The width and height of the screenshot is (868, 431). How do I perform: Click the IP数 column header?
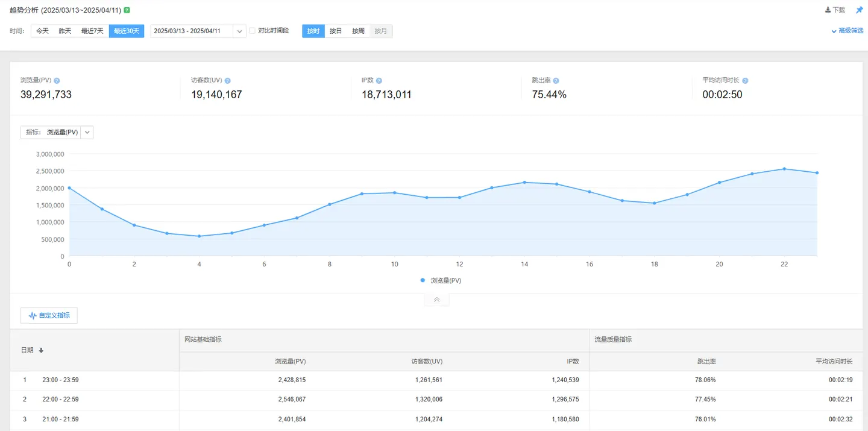click(x=572, y=361)
